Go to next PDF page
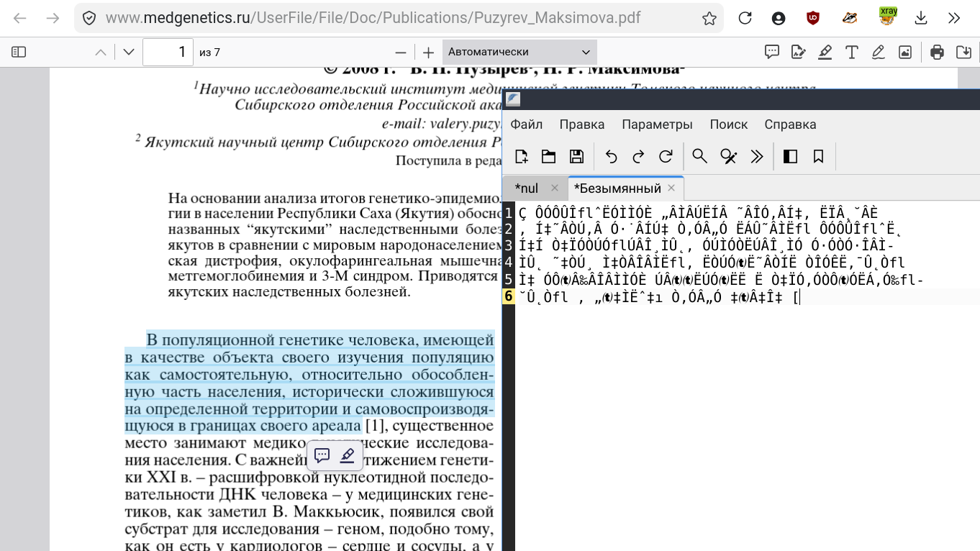This screenshot has width=980, height=551. (129, 52)
